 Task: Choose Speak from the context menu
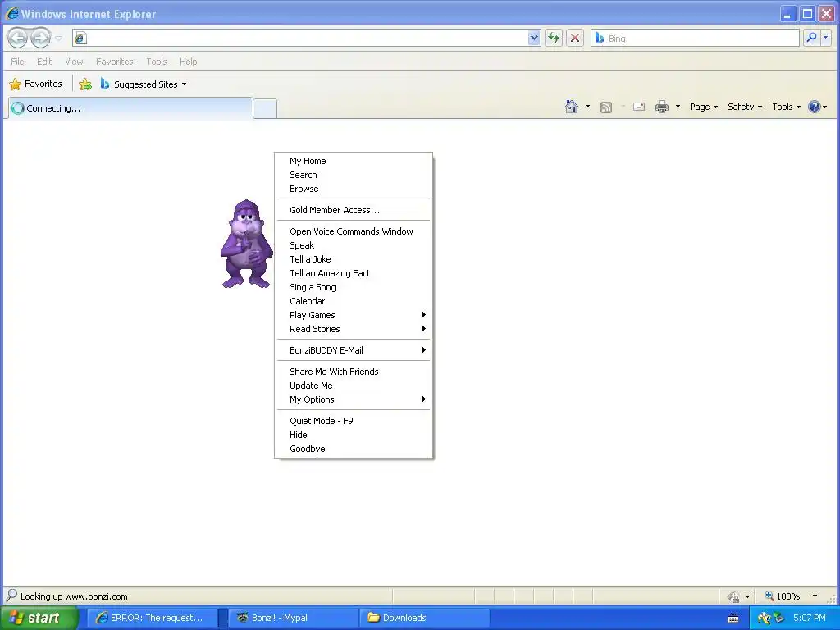pos(354,245)
